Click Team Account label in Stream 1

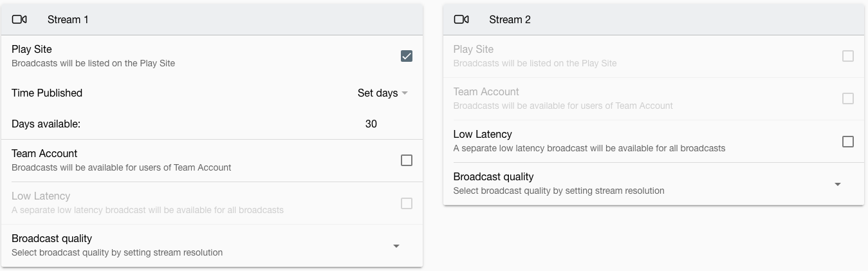(x=44, y=153)
